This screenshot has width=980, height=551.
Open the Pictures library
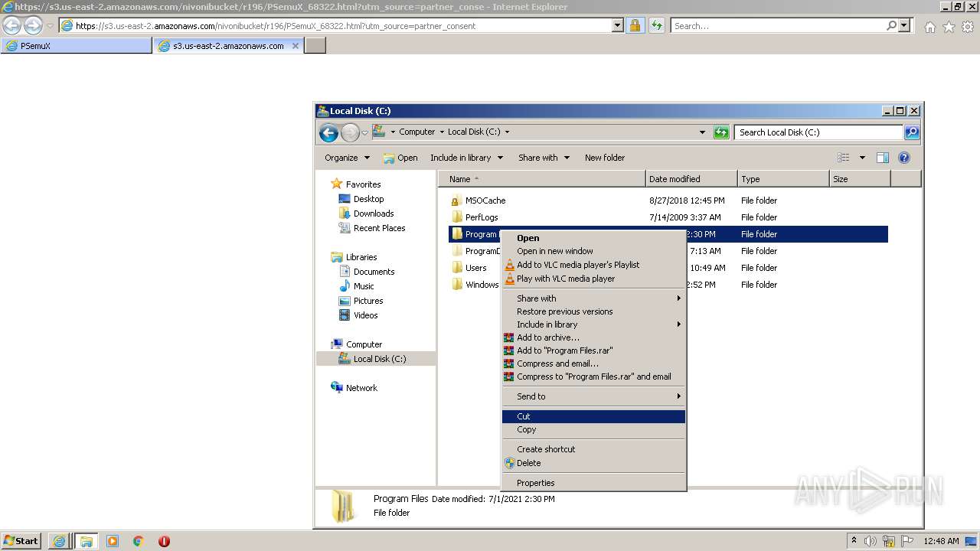coord(368,301)
